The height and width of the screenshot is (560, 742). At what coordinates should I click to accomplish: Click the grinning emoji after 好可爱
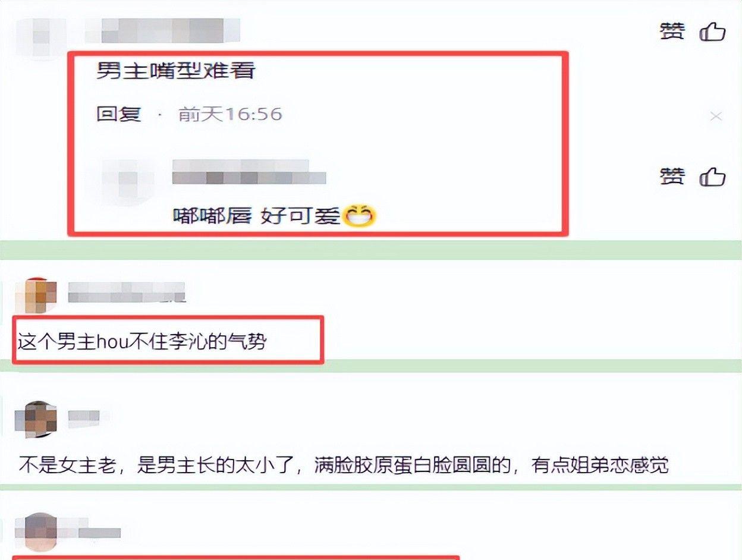pos(359,216)
